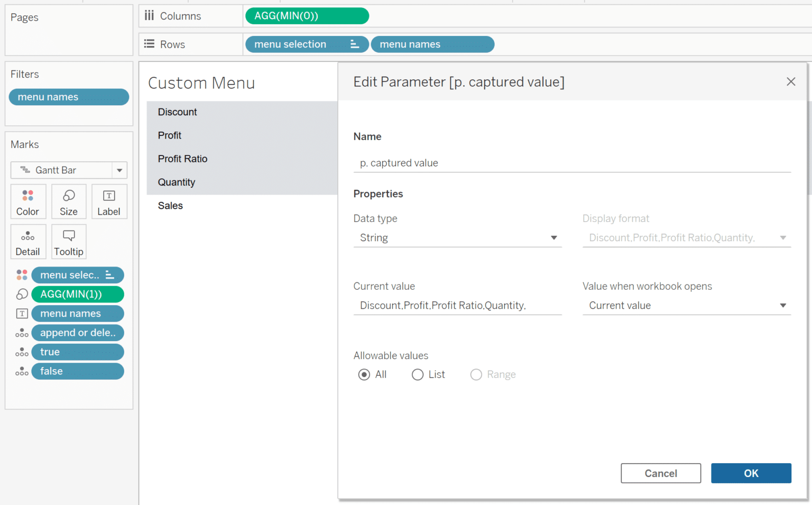The width and height of the screenshot is (812, 505).
Task: Open the Gantt Bar mark type dropdown
Action: coord(120,170)
